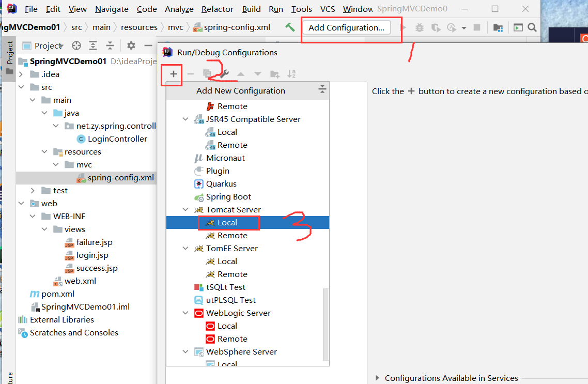Image resolution: width=588 pixels, height=384 pixels.
Task: Click the wrench Edit Templates icon
Action: pyautogui.click(x=224, y=74)
